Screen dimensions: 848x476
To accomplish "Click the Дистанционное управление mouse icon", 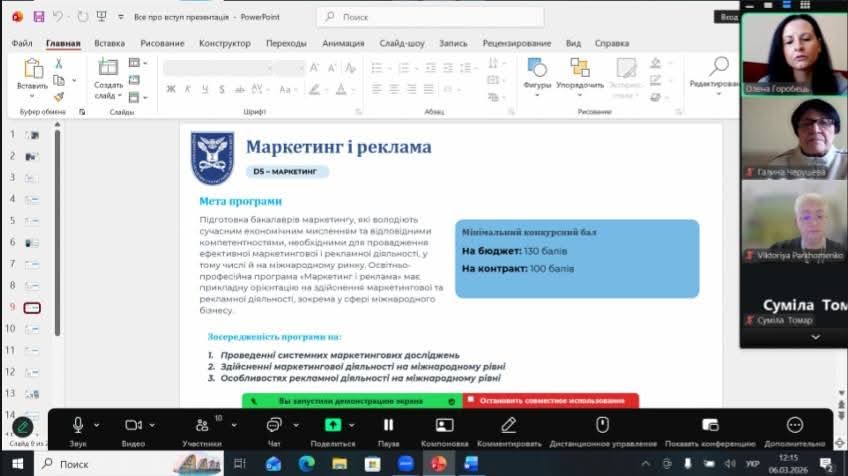I will click(602, 425).
